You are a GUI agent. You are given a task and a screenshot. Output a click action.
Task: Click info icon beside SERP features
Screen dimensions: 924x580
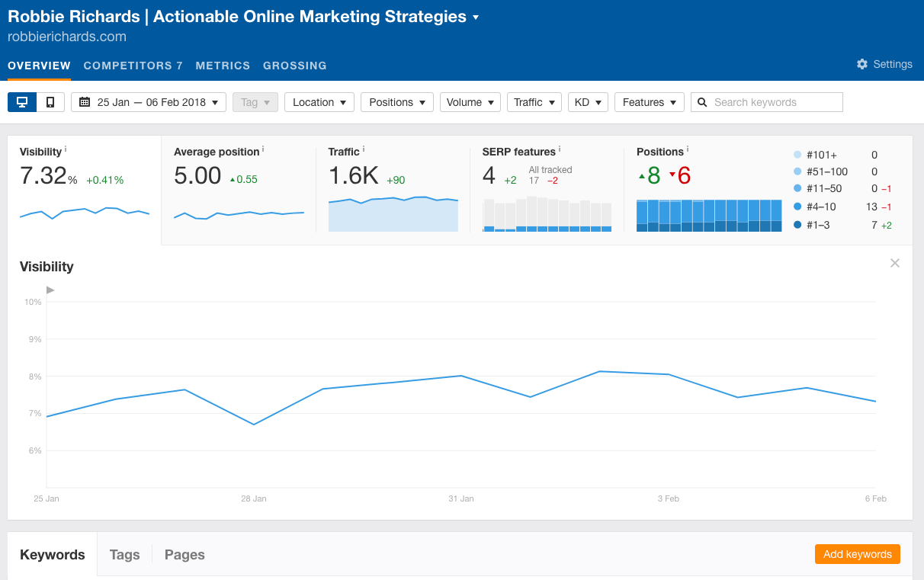560,149
